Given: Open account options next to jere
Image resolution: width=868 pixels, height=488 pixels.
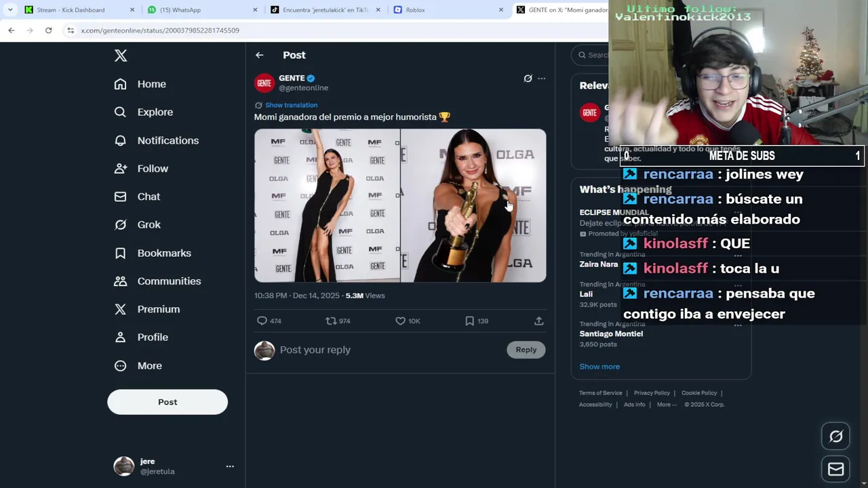Looking at the screenshot, I should tap(230, 466).
